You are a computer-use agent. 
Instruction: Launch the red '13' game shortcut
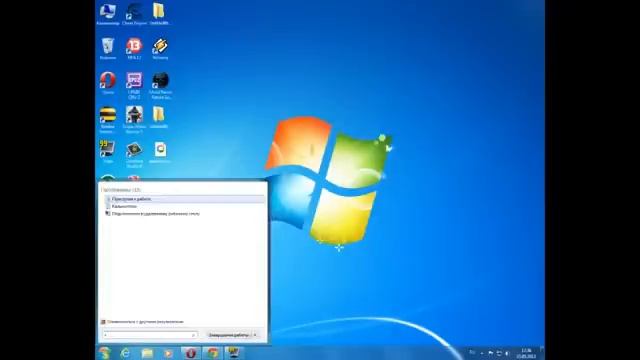pyautogui.click(x=134, y=49)
